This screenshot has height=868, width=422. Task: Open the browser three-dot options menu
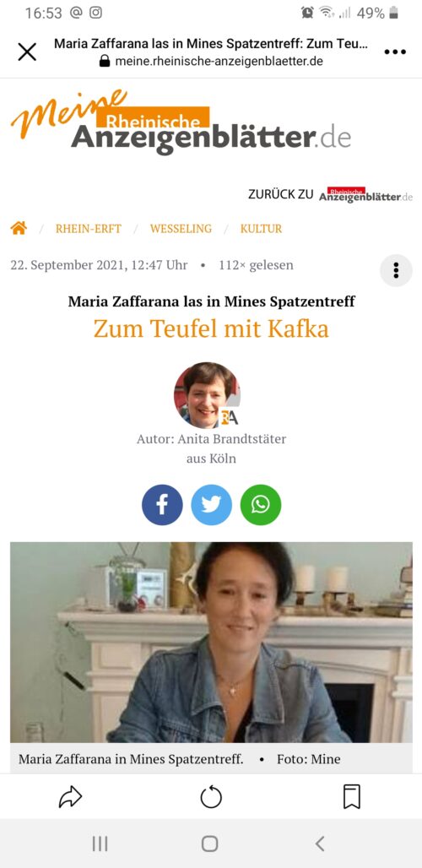coord(395,52)
